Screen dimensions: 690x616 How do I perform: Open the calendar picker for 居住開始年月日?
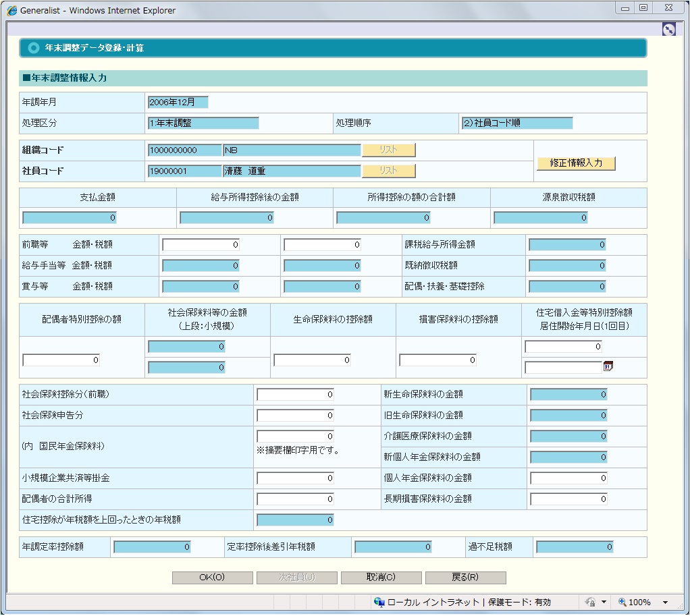tap(608, 366)
